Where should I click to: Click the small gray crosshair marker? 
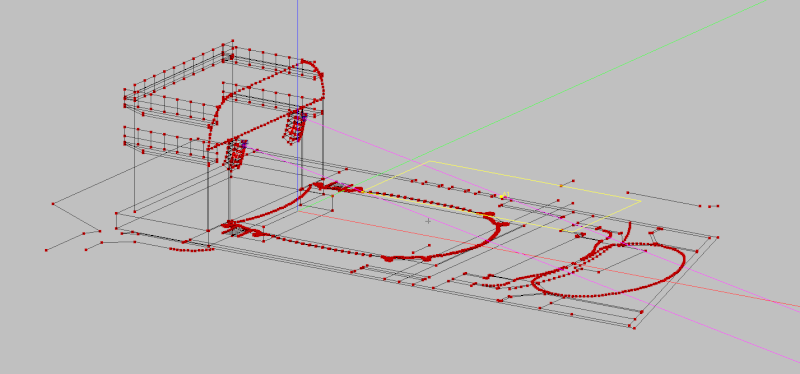[428, 221]
